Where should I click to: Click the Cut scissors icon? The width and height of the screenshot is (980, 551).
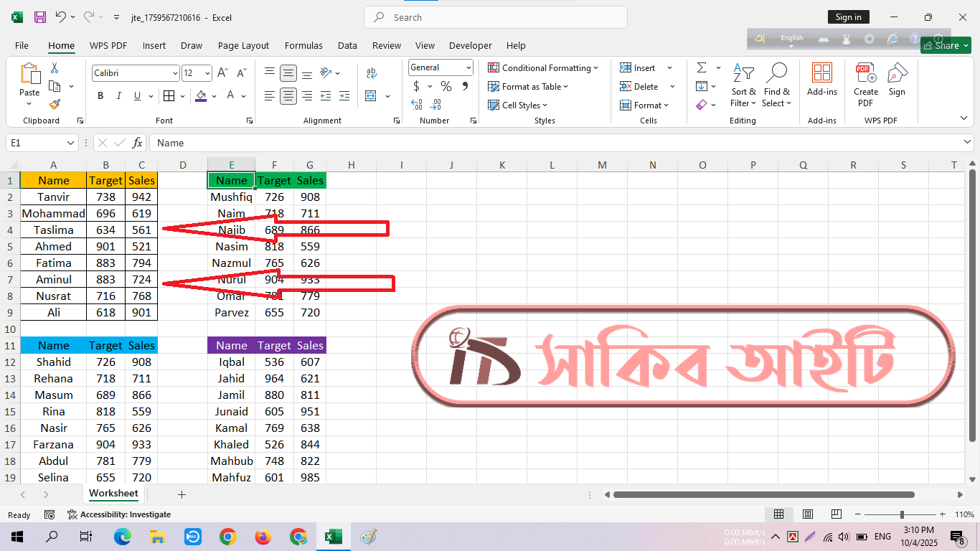pyautogui.click(x=55, y=68)
